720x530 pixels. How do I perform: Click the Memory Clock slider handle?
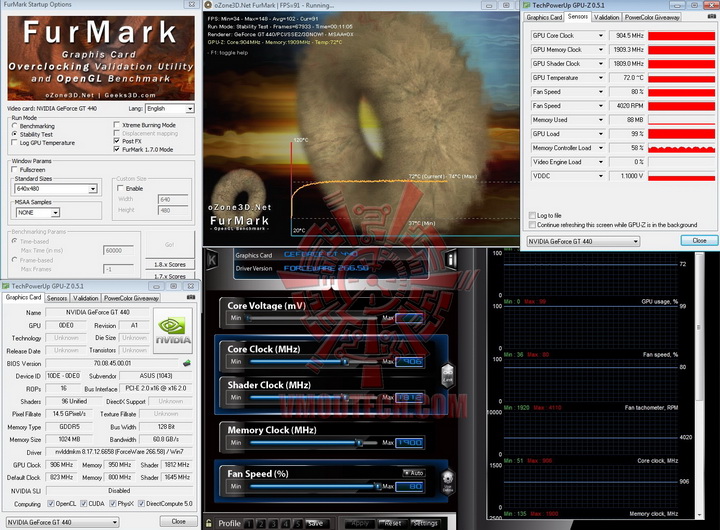pos(360,443)
